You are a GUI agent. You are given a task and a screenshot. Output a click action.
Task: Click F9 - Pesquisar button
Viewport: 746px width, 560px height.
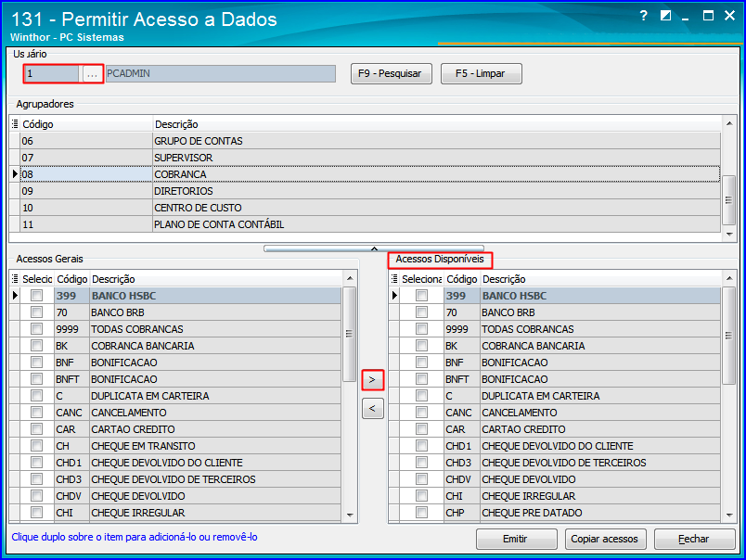coord(391,73)
